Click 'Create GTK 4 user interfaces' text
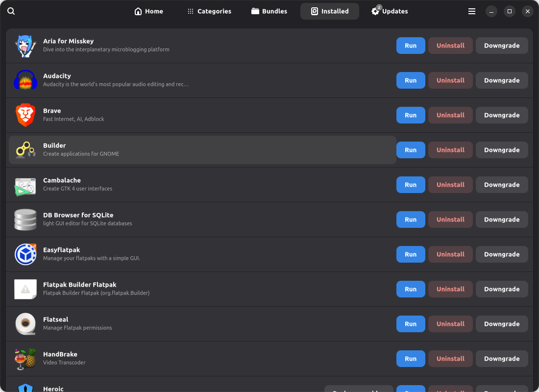This screenshot has height=392, width=539. 78,189
